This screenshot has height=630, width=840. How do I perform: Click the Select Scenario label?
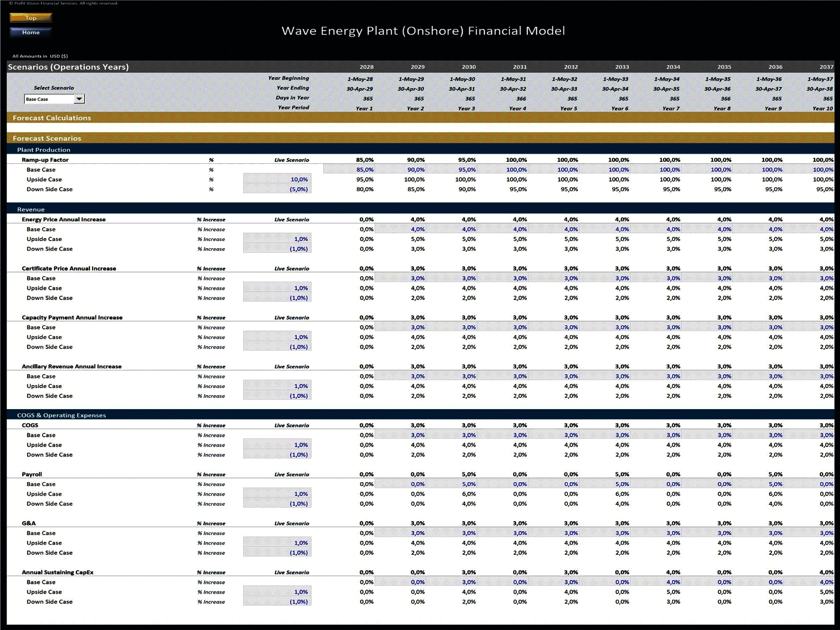point(54,88)
